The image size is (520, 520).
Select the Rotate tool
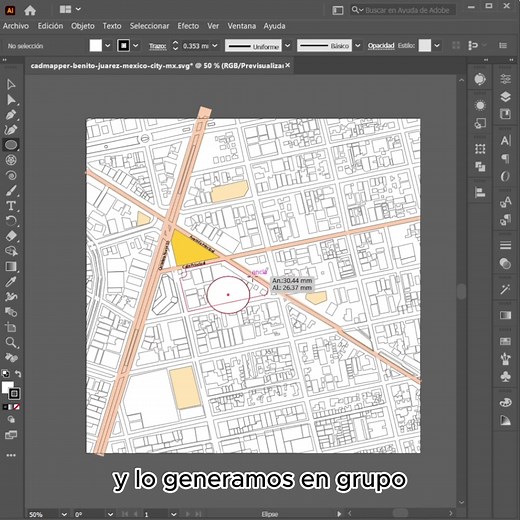pyautogui.click(x=11, y=221)
